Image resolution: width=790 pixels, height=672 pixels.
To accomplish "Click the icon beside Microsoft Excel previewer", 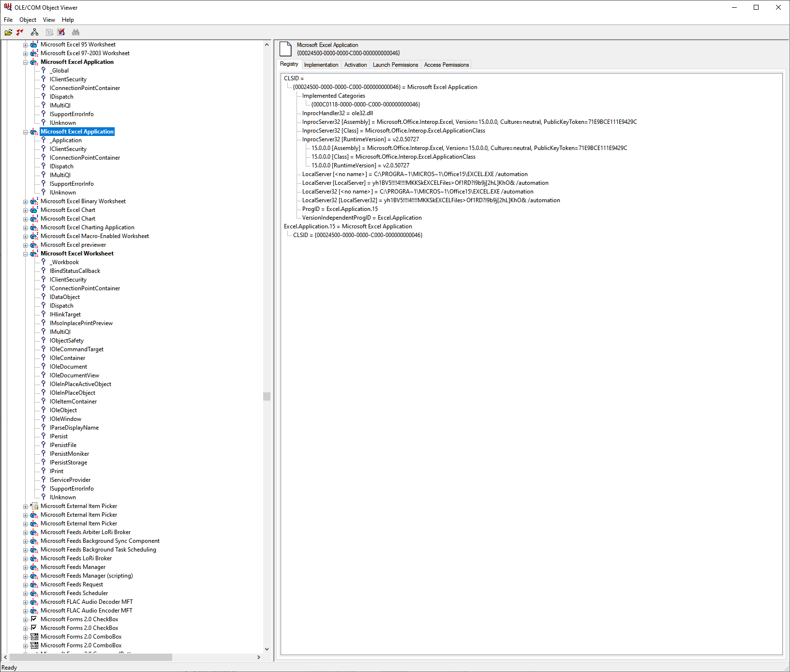I will coord(34,245).
